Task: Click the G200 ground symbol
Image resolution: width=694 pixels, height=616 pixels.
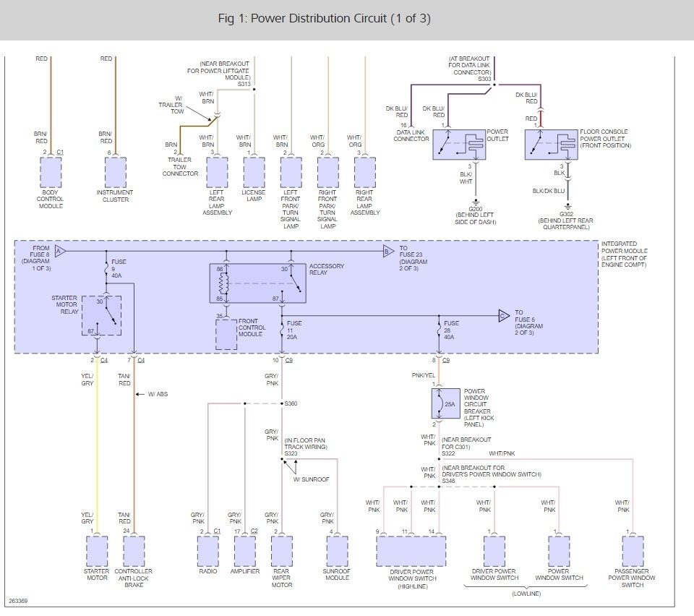Action: (x=476, y=201)
